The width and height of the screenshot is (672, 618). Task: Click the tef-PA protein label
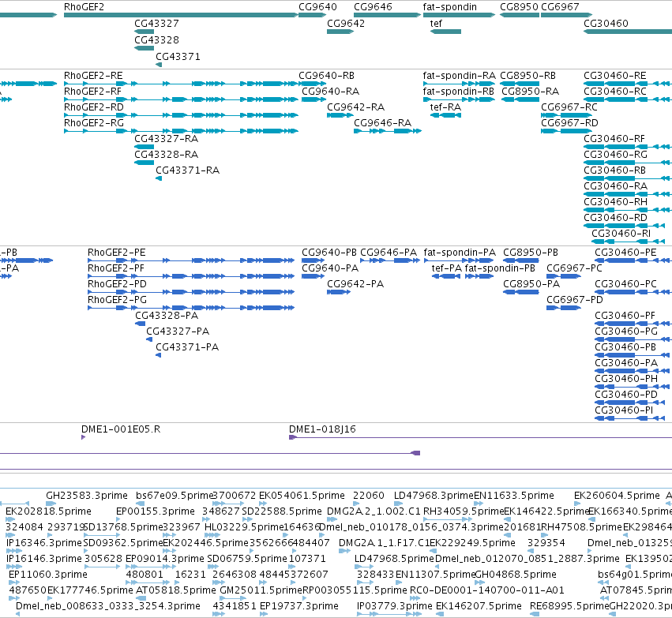(x=447, y=268)
